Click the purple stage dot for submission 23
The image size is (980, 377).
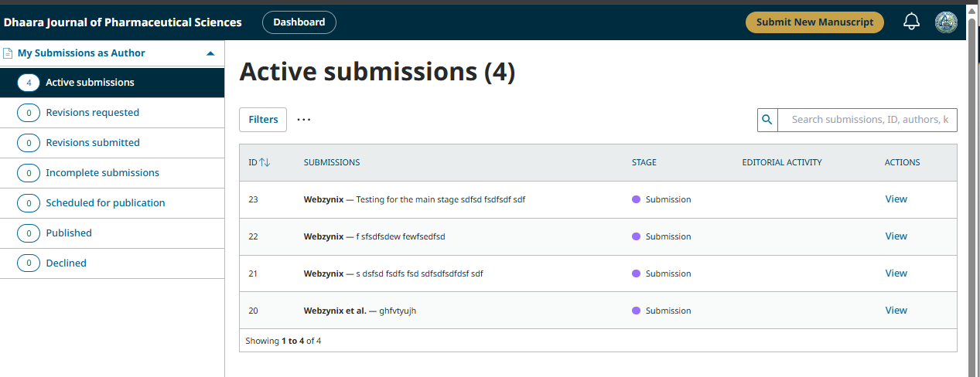pyautogui.click(x=636, y=199)
